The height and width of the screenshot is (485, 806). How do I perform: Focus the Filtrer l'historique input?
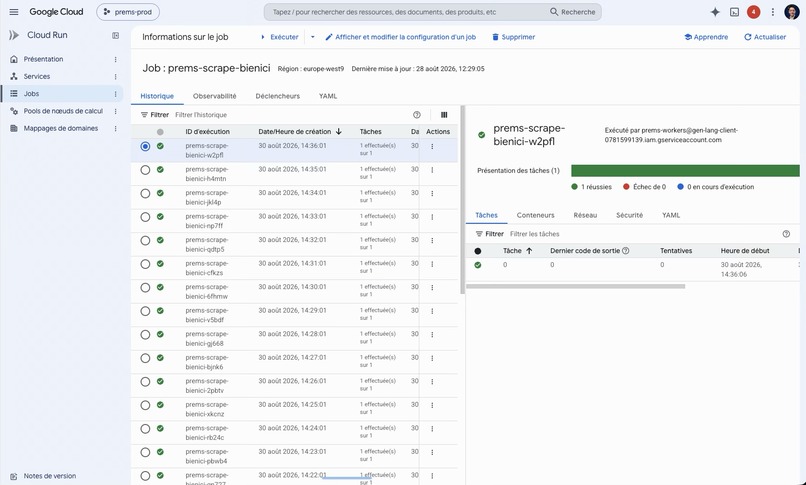tap(290, 115)
